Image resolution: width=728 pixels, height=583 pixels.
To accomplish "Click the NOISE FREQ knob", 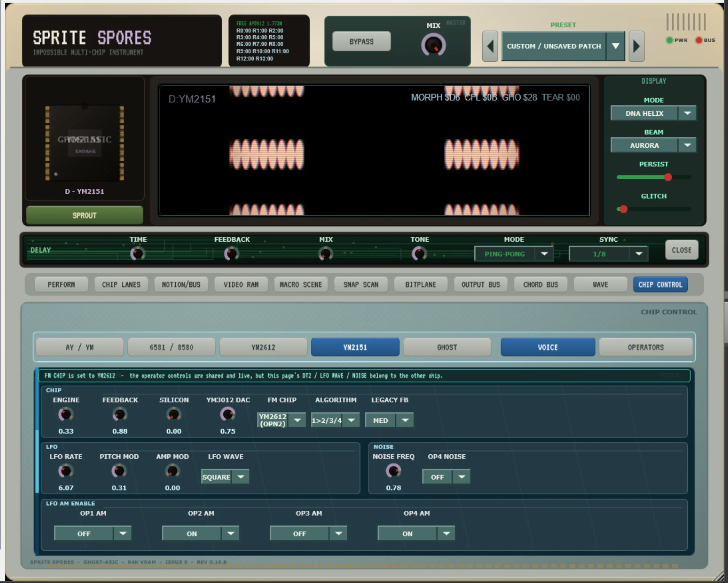I will (393, 471).
